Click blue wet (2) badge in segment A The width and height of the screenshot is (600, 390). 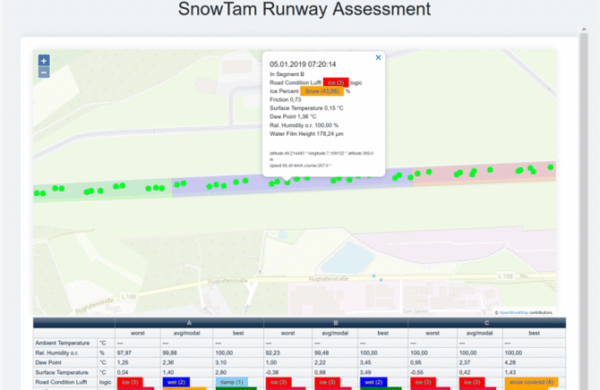[176, 382]
